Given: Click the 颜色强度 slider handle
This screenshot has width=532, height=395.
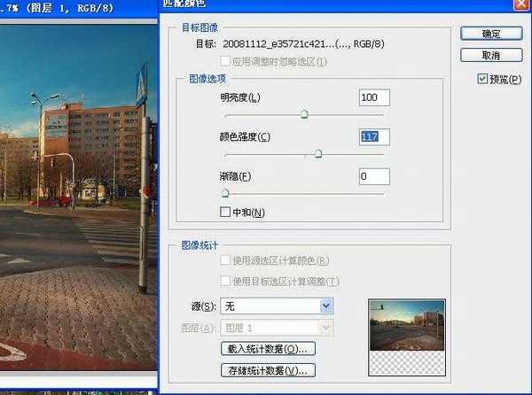Looking at the screenshot, I should (x=318, y=153).
